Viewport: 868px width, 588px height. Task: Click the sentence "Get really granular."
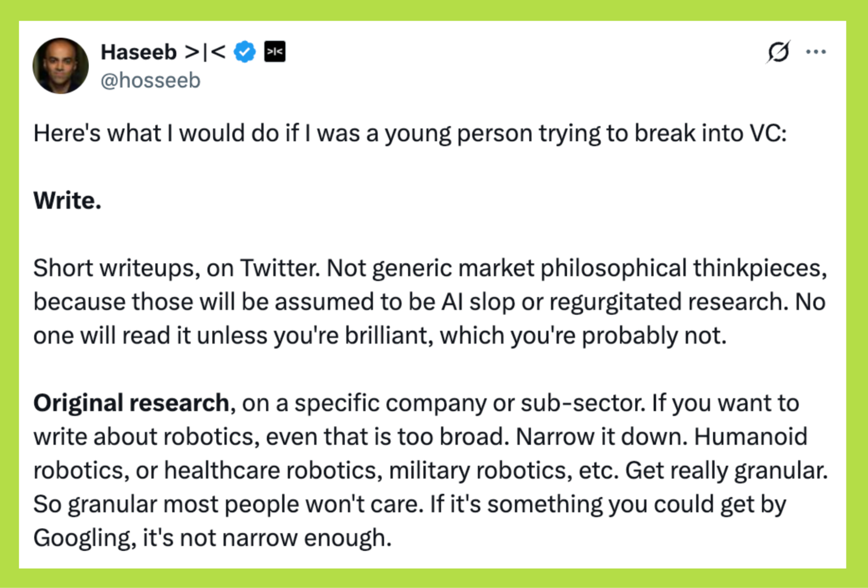pos(726,471)
